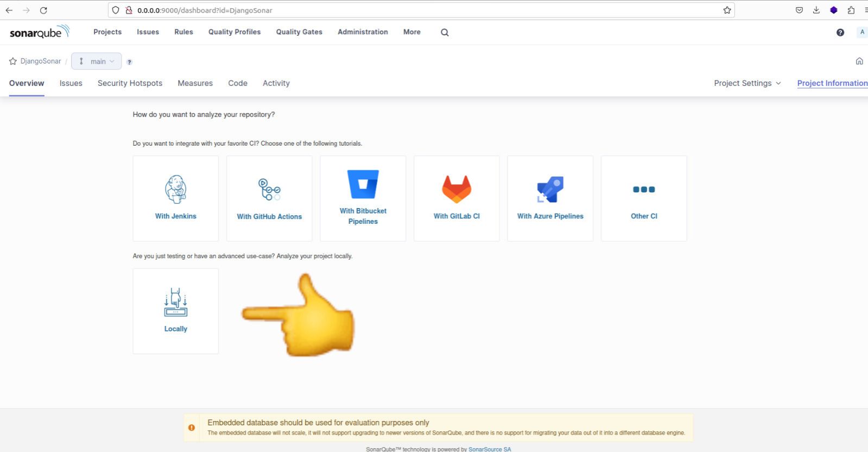Switch to the Measures tab
The image size is (868, 452).
(x=195, y=83)
